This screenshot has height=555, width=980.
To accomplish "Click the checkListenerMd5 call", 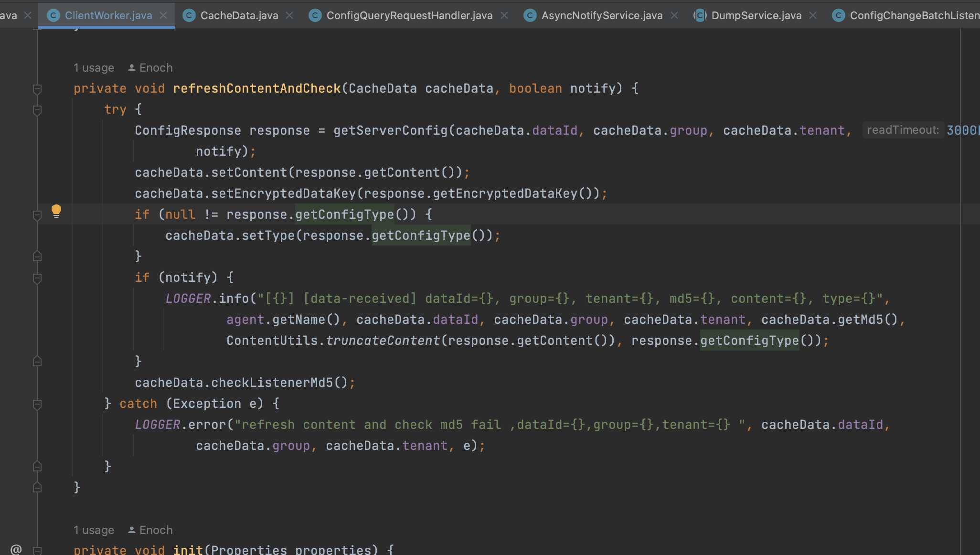I will 272,383.
